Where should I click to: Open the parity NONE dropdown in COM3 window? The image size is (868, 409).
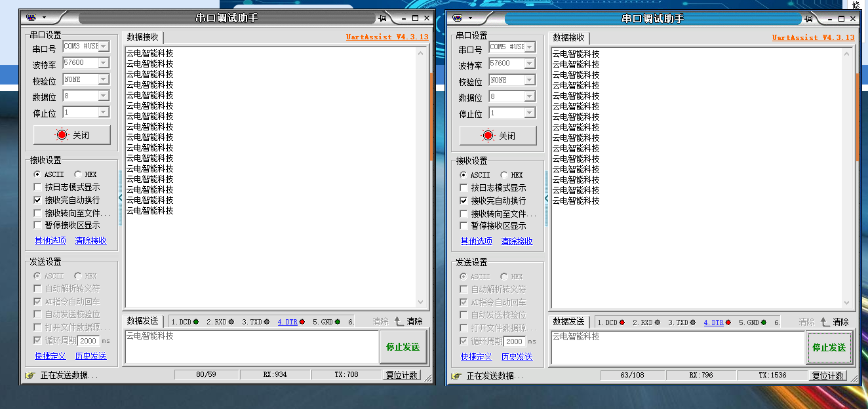point(104,79)
